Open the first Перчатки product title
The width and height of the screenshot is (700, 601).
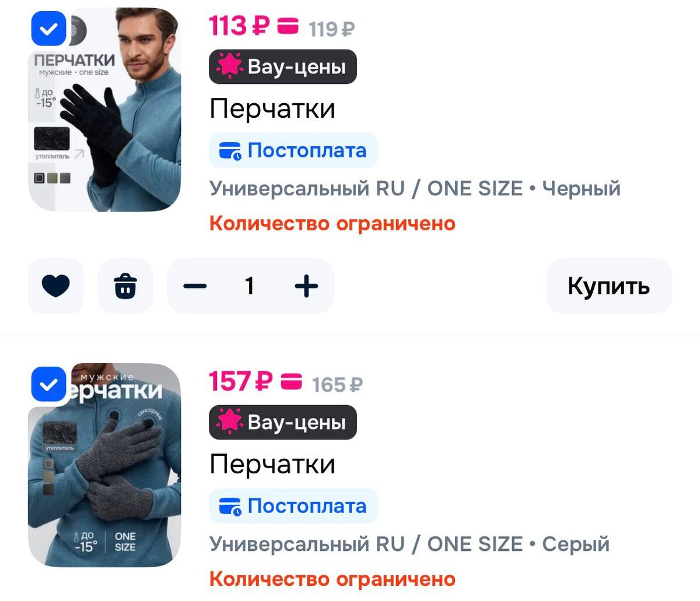(272, 108)
